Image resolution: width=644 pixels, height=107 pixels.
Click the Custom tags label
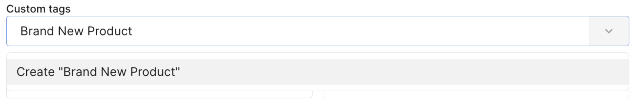[38, 9]
